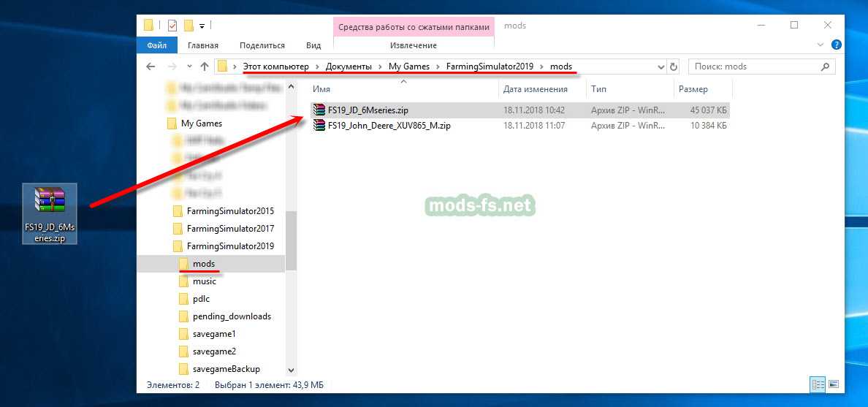
Task: Click Документы in the address path
Action: point(349,66)
